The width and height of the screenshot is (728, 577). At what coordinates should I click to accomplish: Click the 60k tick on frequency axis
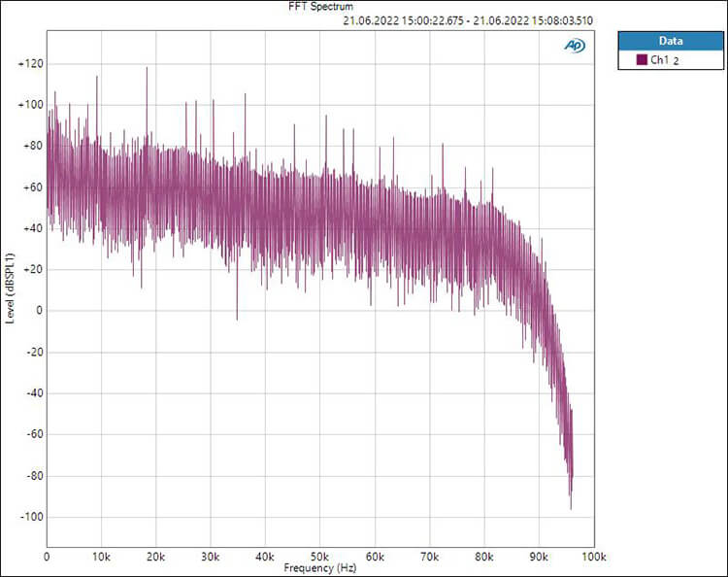(x=375, y=557)
